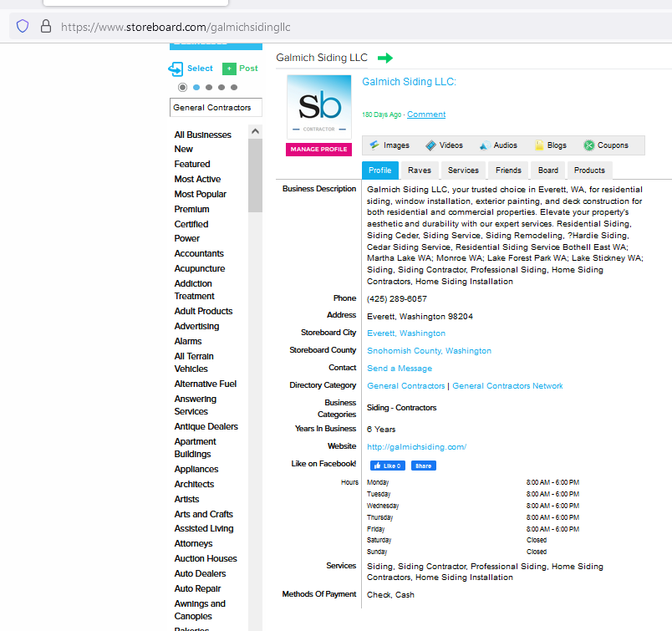Viewport: 672px width, 631px height.
Task: Click the Facebook Share button
Action: [x=424, y=466]
